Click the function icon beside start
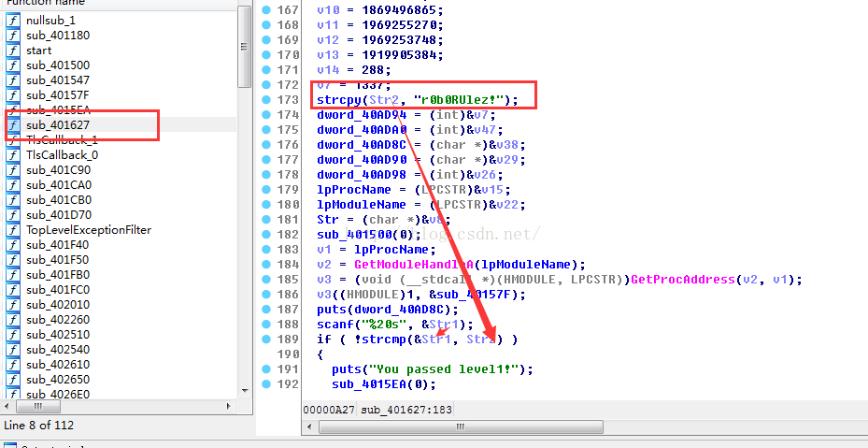Viewport: 868px width, 448px height. tap(13, 51)
